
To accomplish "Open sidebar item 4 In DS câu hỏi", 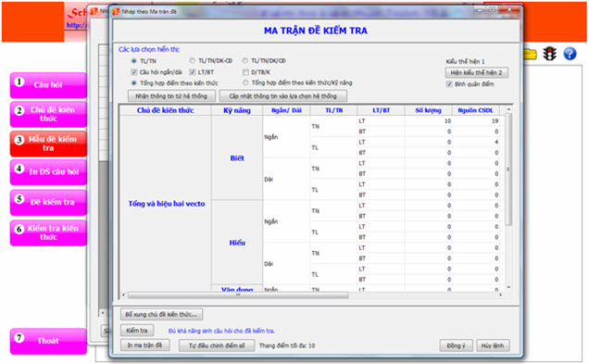I will pos(48,172).
